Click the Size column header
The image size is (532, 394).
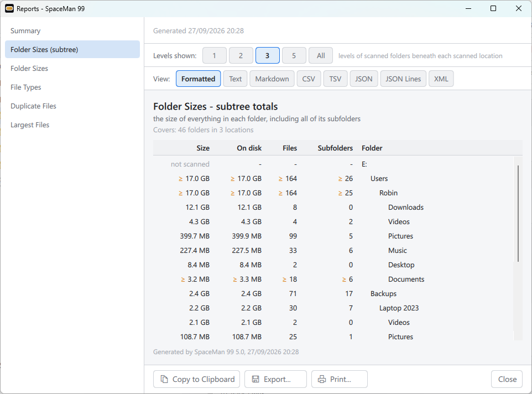tap(203, 148)
